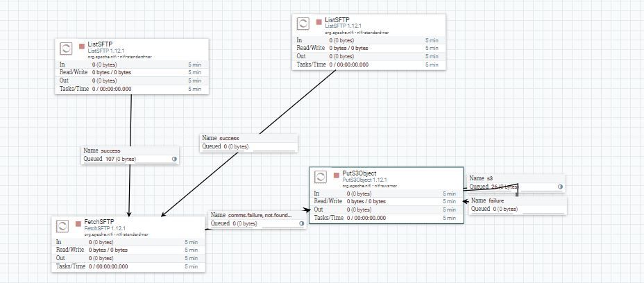Click the 'FetchSFTP 1.12.1' version subtitle

tap(105, 228)
